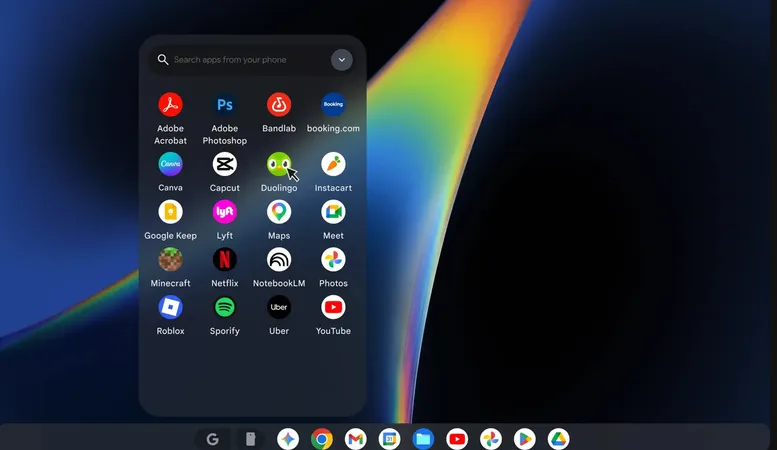This screenshot has height=450, width=777.
Task: Open Gmail from the shelf
Action: coord(356,439)
